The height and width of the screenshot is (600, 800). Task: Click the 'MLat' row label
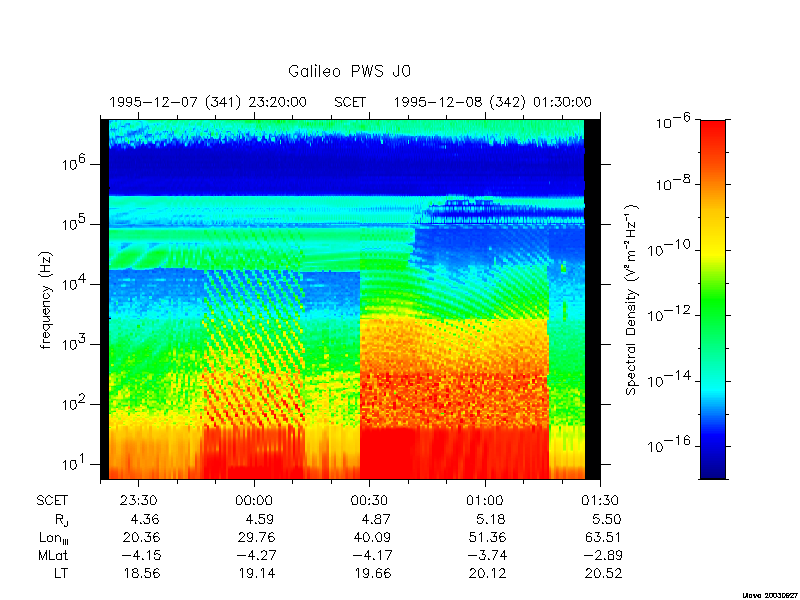coord(53,555)
